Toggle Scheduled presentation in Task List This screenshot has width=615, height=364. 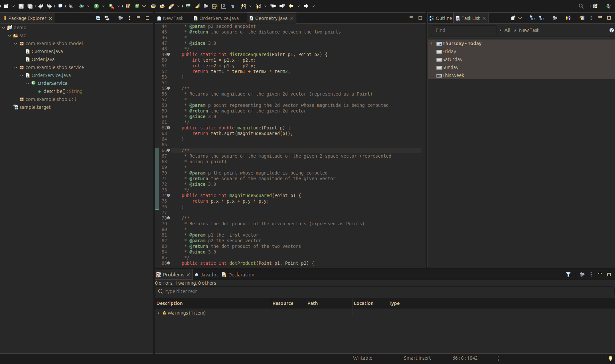click(x=541, y=18)
